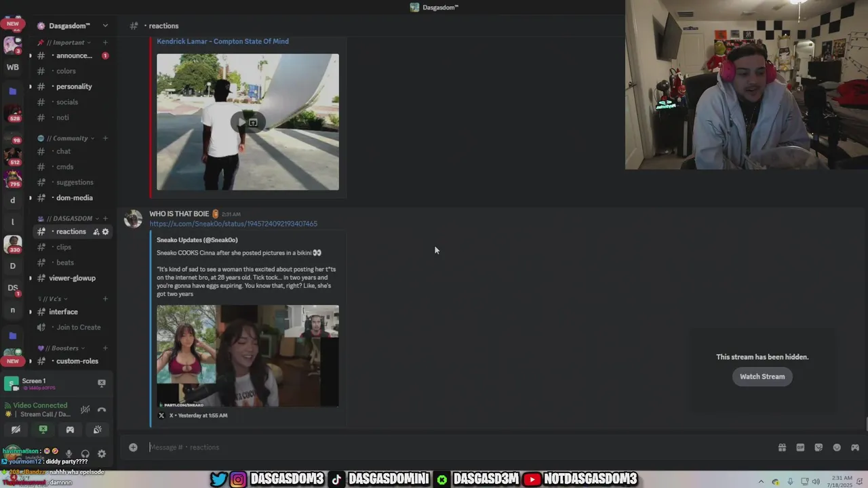868x488 pixels.
Task: Create channel in // DASGASDOM category
Action: coord(105,218)
